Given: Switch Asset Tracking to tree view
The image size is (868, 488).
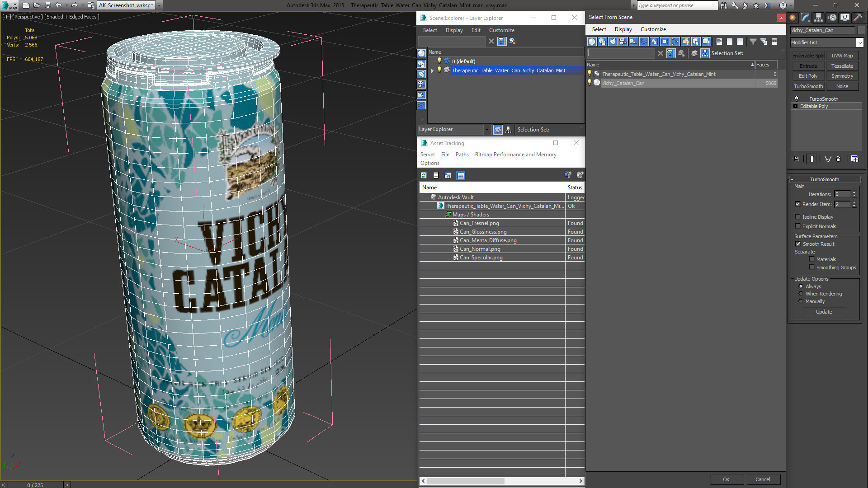Looking at the screenshot, I should [x=448, y=175].
